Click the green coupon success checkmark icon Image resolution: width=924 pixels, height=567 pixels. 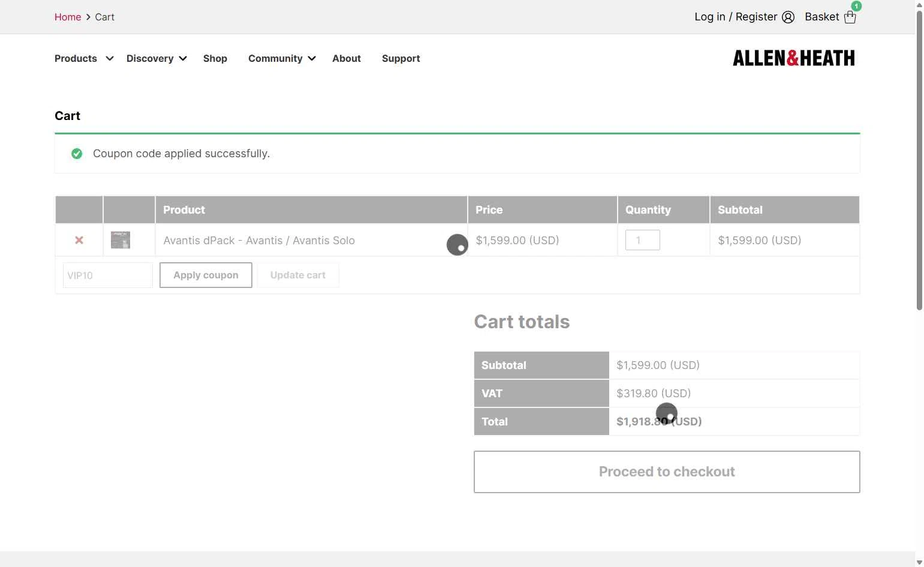77,154
